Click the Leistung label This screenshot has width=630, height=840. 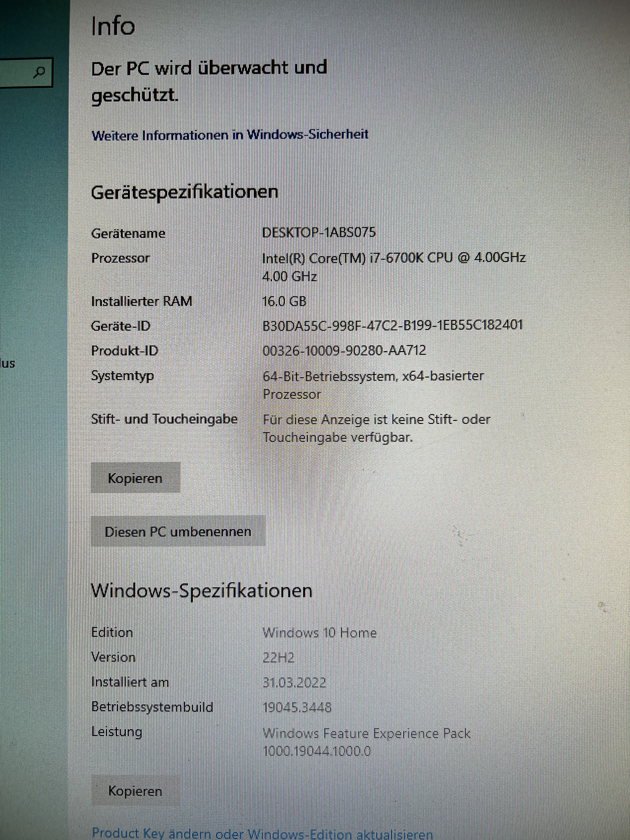[x=117, y=732]
